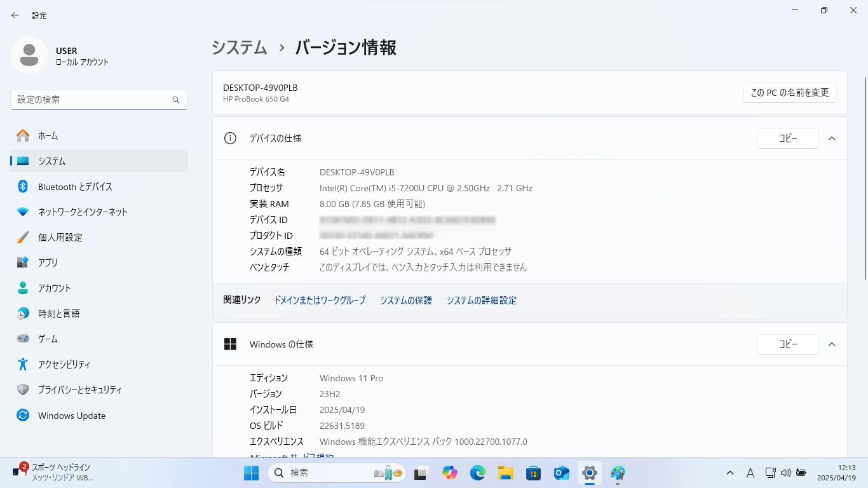Open プライバシーとセキュリティ settings
The image size is (868, 488).
(99, 390)
